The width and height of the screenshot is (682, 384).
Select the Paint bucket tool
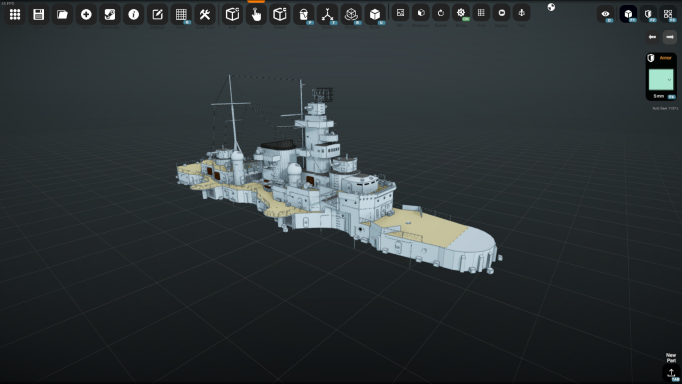pyautogui.click(x=304, y=14)
